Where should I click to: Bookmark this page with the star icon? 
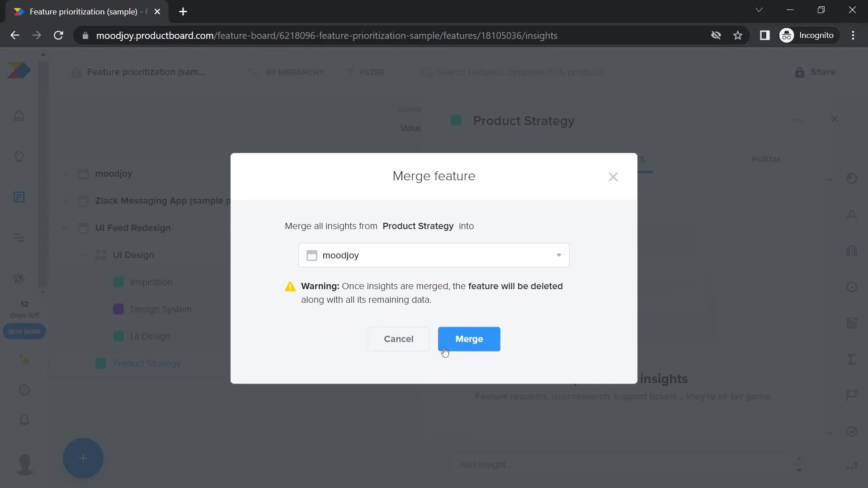738,35
